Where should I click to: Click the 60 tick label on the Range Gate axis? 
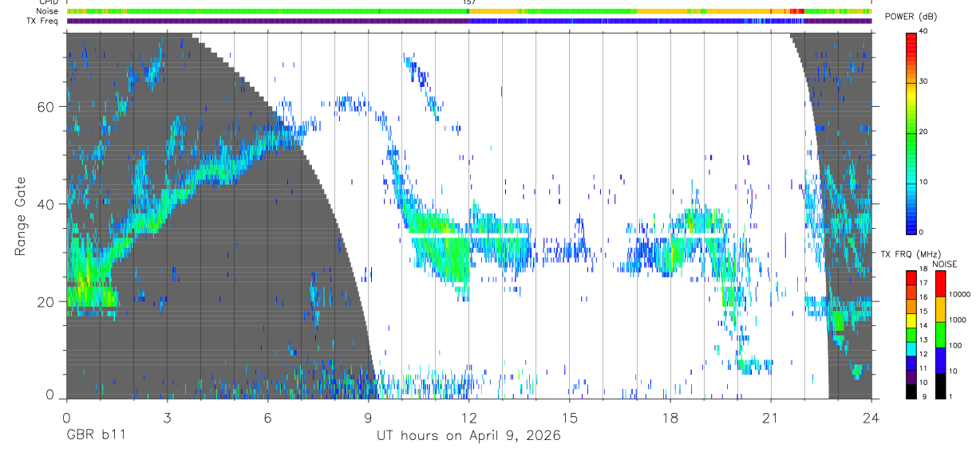(47, 107)
